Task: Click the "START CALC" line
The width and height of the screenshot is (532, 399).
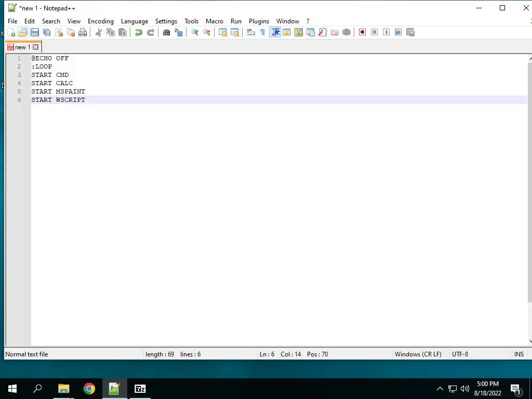Action: click(52, 83)
